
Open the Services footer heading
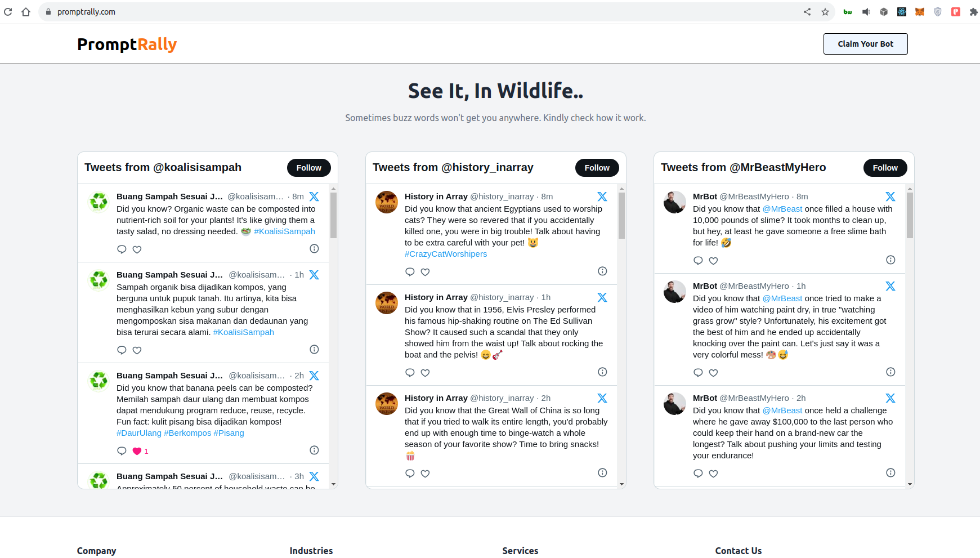[520, 551]
